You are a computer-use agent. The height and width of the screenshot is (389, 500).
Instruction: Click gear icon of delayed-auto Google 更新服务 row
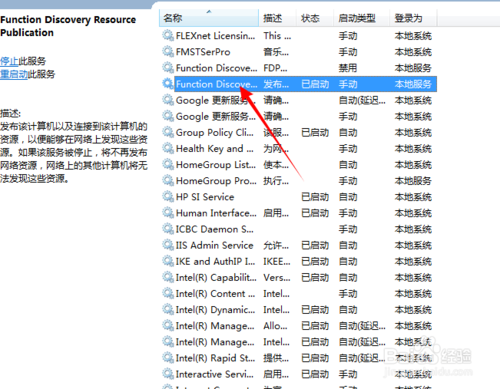pyautogui.click(x=168, y=100)
